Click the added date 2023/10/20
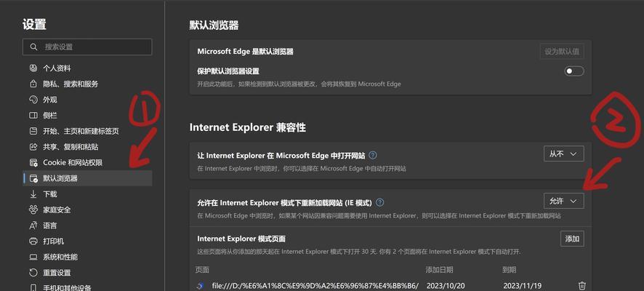Image resolution: width=644 pixels, height=291 pixels. (x=445, y=285)
